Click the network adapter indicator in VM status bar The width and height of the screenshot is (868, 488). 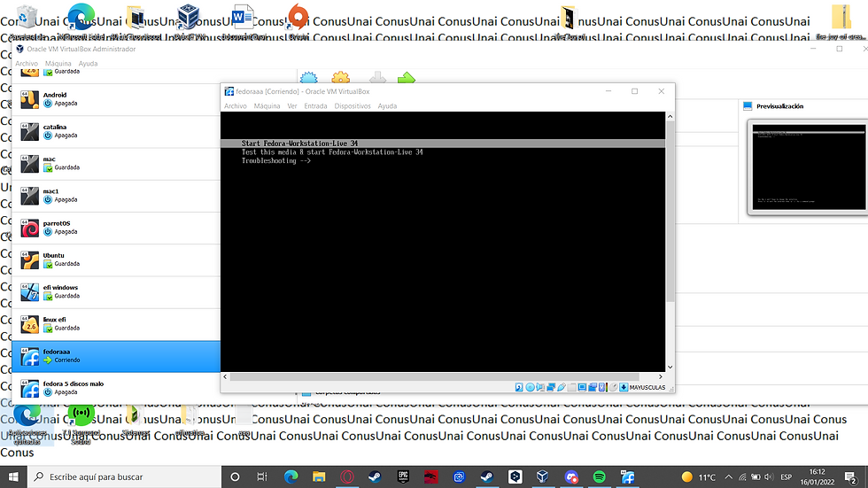tap(551, 387)
